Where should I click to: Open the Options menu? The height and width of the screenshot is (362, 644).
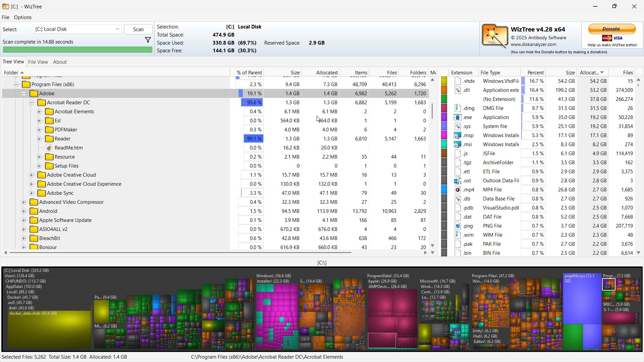(23, 17)
